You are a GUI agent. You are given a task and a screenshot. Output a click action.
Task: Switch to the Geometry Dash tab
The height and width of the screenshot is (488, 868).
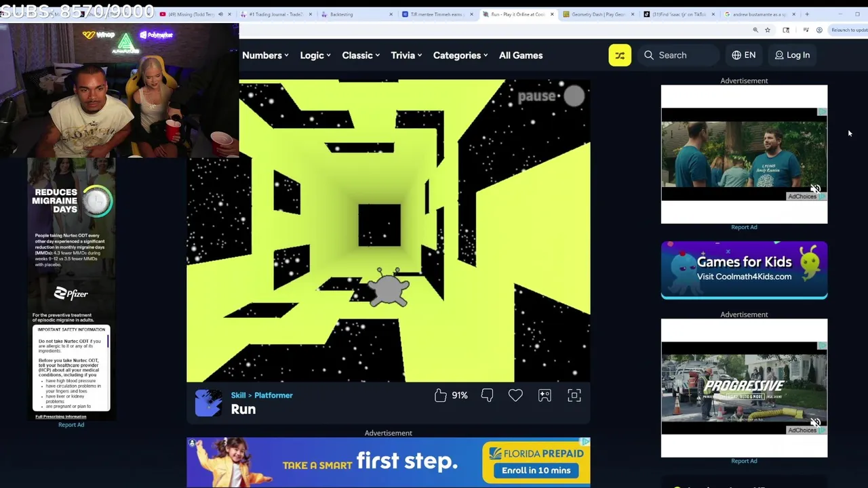click(x=599, y=14)
